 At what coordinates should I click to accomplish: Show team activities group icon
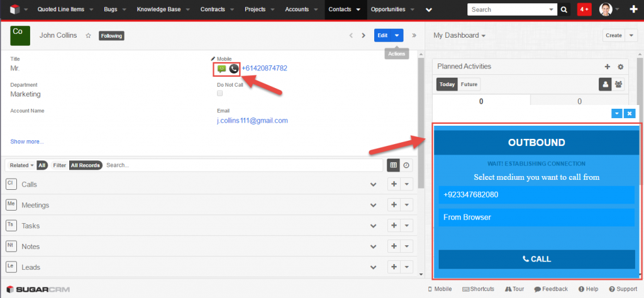pos(619,84)
